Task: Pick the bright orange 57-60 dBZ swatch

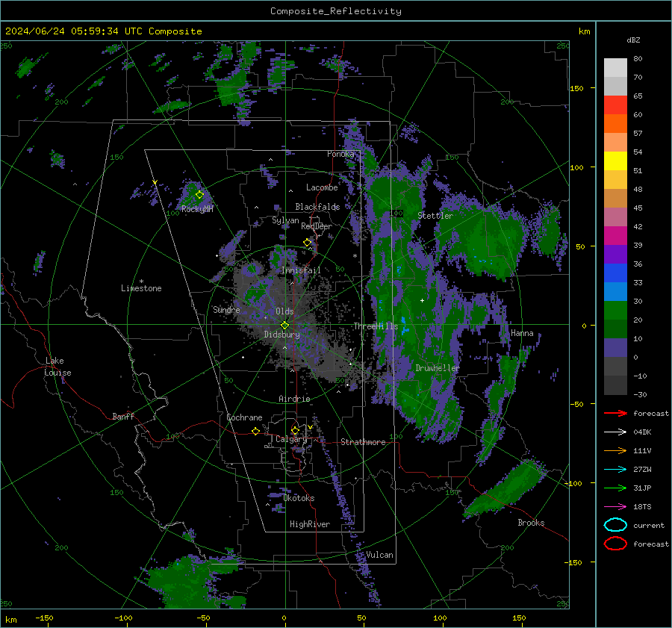Action: (x=615, y=124)
